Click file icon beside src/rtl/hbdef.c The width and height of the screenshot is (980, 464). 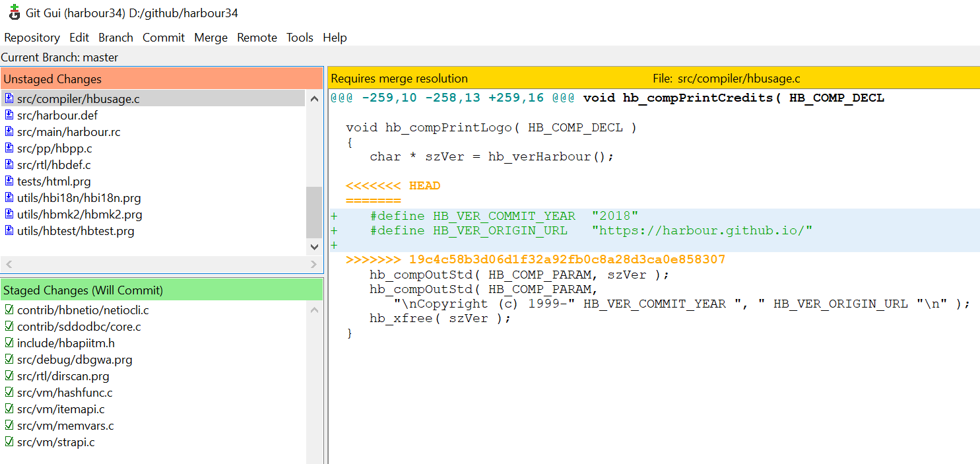9,165
